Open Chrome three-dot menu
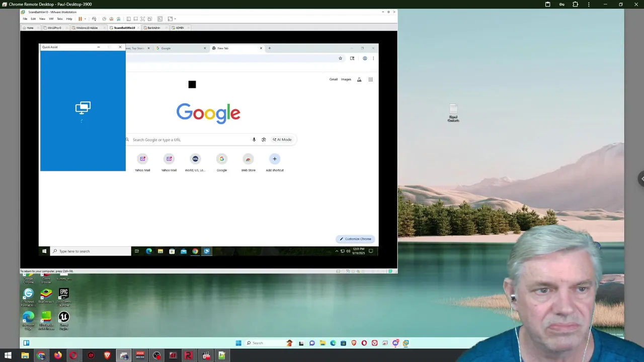644x362 pixels. pos(373,58)
